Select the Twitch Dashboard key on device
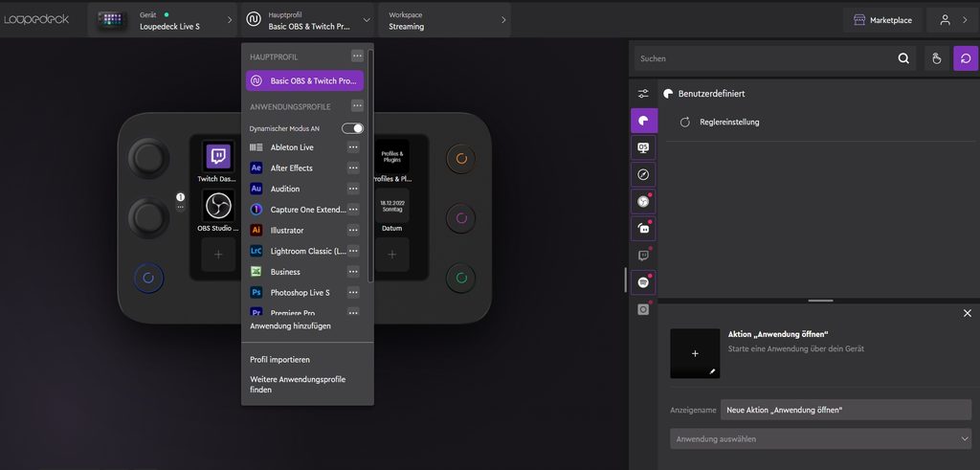The height and width of the screenshot is (470, 980). (218, 156)
